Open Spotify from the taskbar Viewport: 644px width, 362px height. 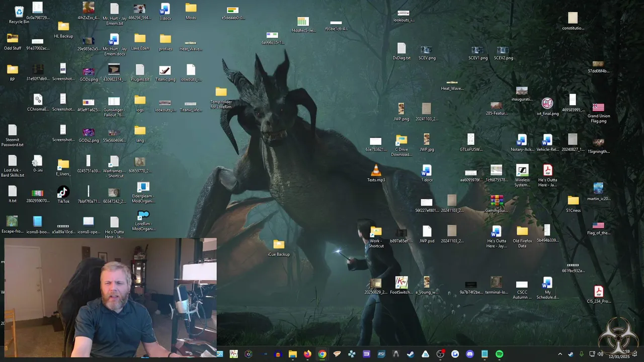click(499, 354)
